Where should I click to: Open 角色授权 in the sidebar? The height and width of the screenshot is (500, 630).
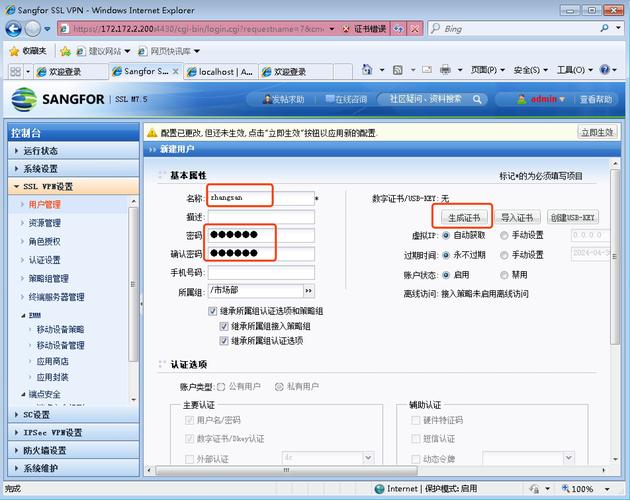(45, 242)
